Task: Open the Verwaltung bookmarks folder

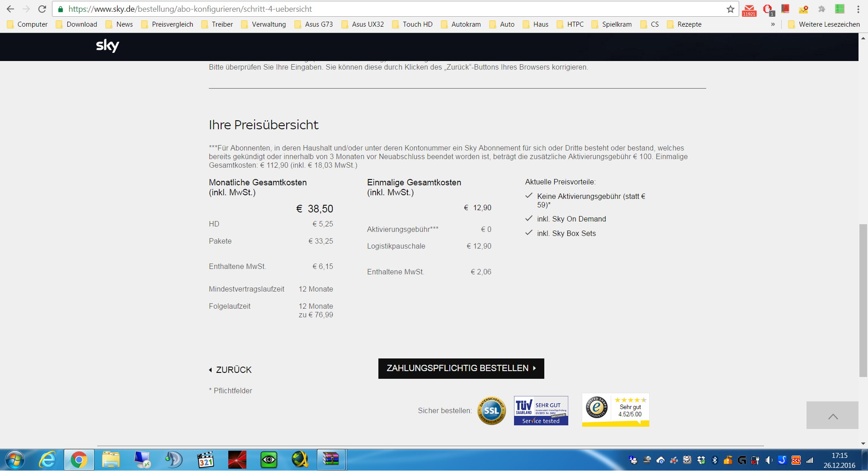Action: point(264,24)
